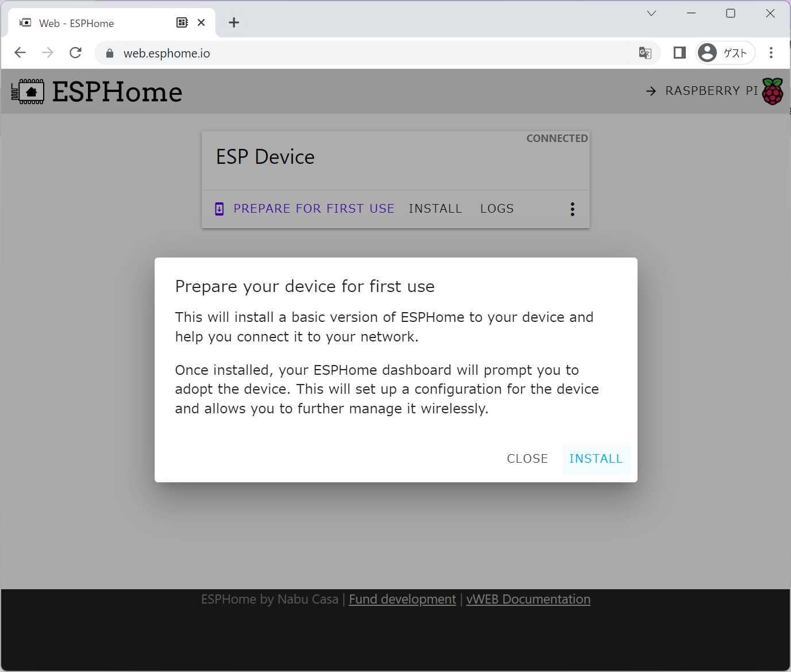Click INSTALL in the dialog
Viewport: 791px width, 672px height.
pyautogui.click(x=596, y=459)
